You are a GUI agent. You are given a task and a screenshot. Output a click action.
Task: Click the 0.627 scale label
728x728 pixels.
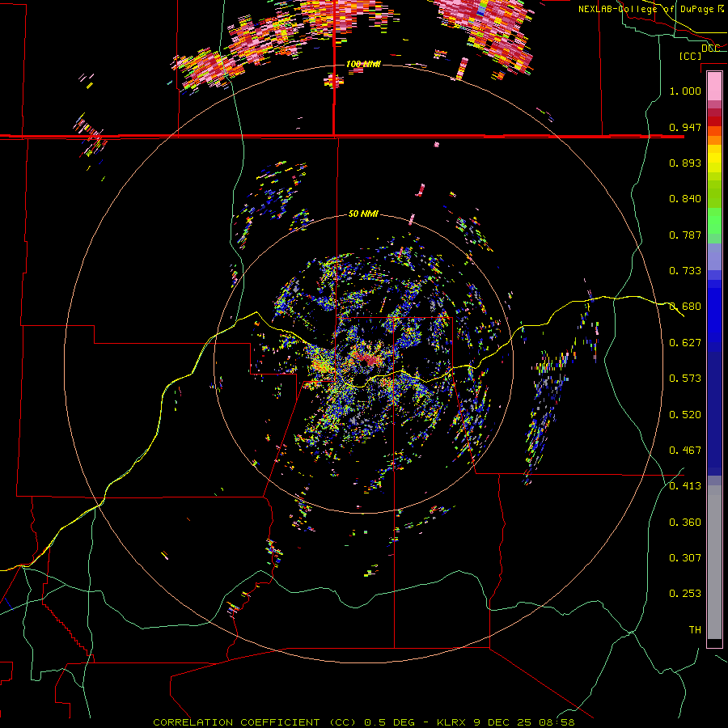pos(685,343)
